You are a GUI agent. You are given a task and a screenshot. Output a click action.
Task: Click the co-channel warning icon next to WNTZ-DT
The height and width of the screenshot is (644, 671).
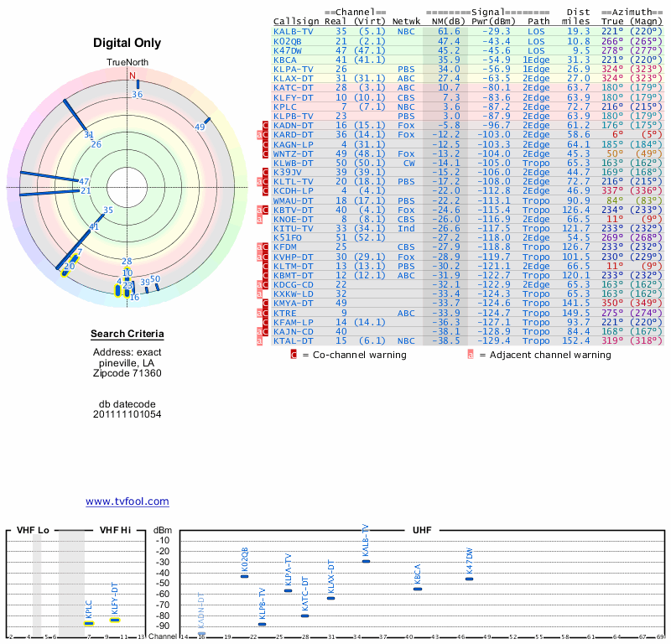click(267, 153)
